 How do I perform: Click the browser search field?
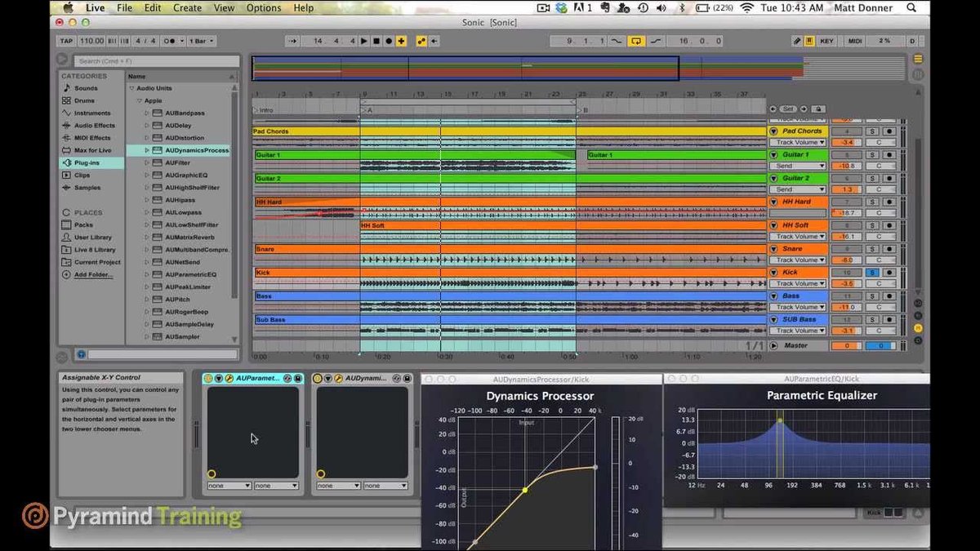click(155, 60)
